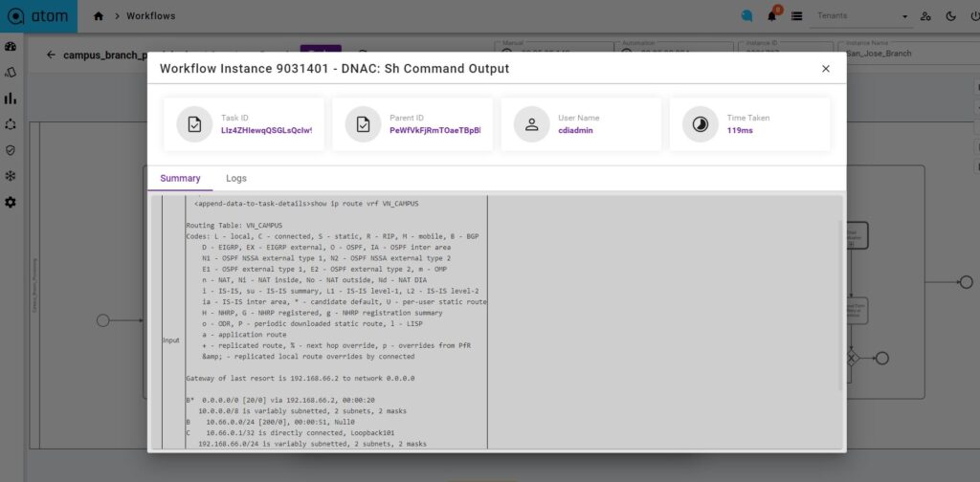Open notifications bell
The image size is (980, 482).
tap(772, 16)
